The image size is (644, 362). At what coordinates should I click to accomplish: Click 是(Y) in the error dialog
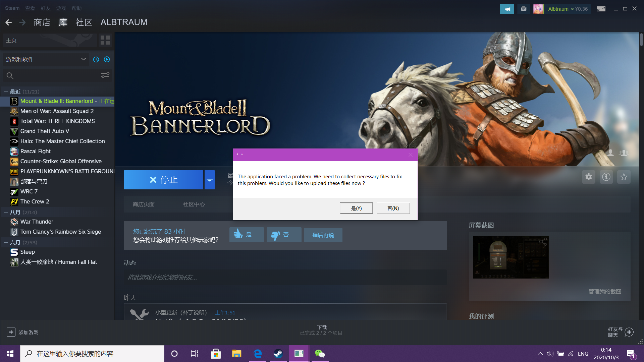tap(356, 208)
